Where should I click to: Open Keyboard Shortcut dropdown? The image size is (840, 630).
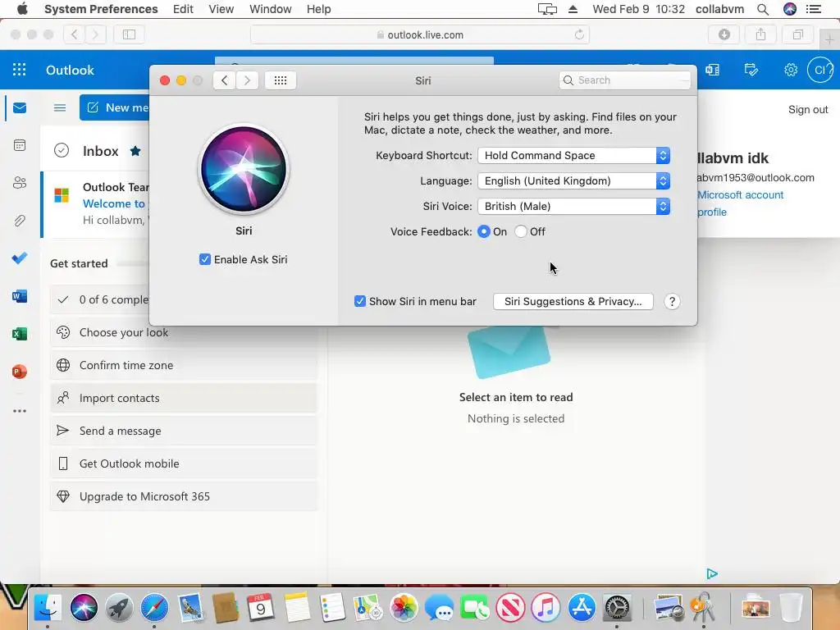(573, 155)
